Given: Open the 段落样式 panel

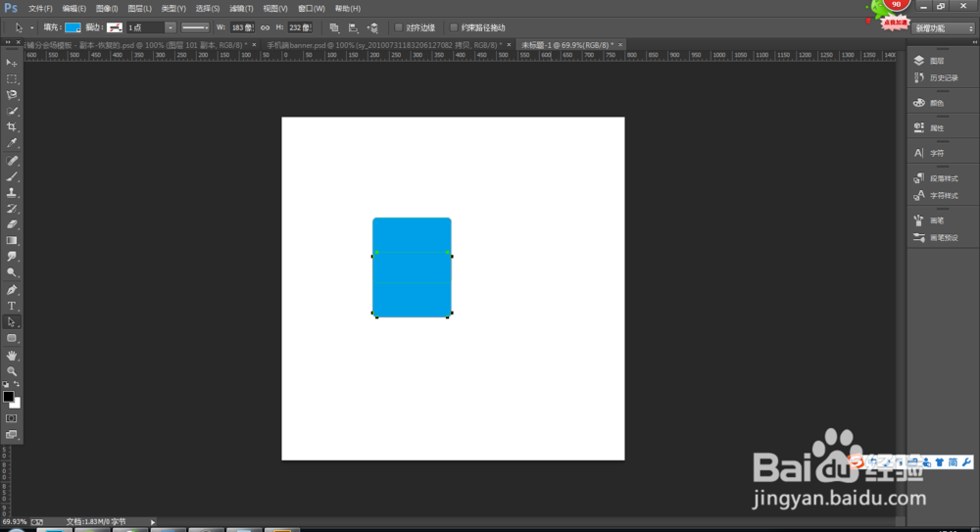Looking at the screenshot, I should 936,178.
